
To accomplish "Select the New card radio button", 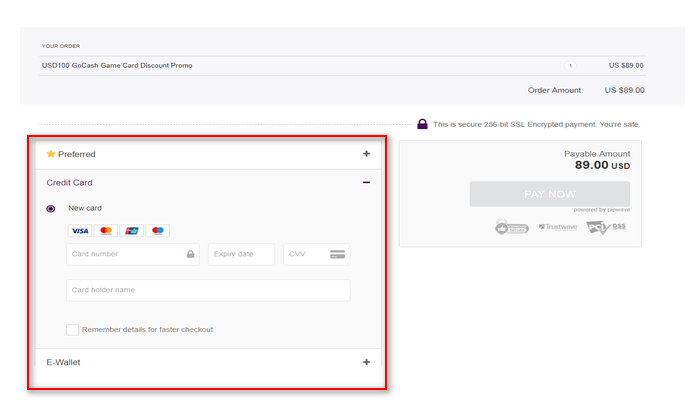I will click(x=51, y=208).
